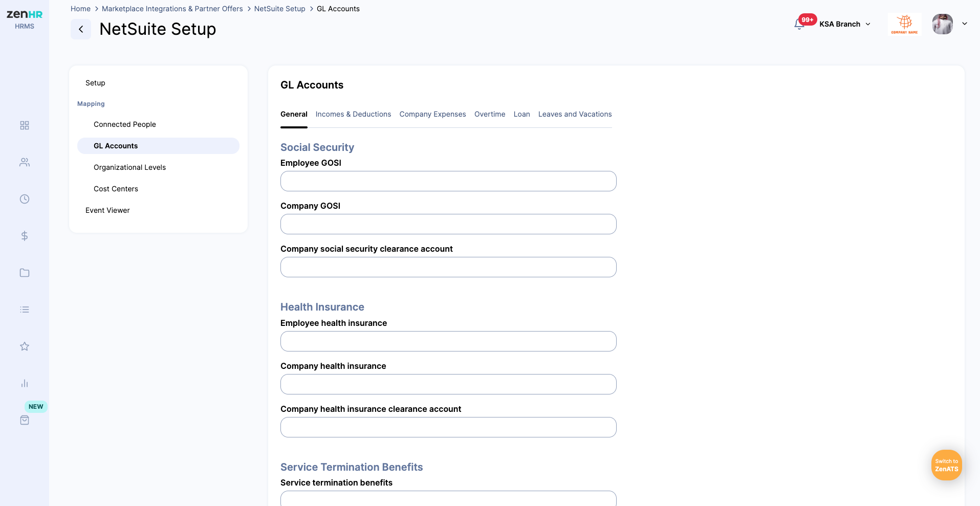
Task: Select Cost Centers in Mapping menu
Action: tap(116, 189)
